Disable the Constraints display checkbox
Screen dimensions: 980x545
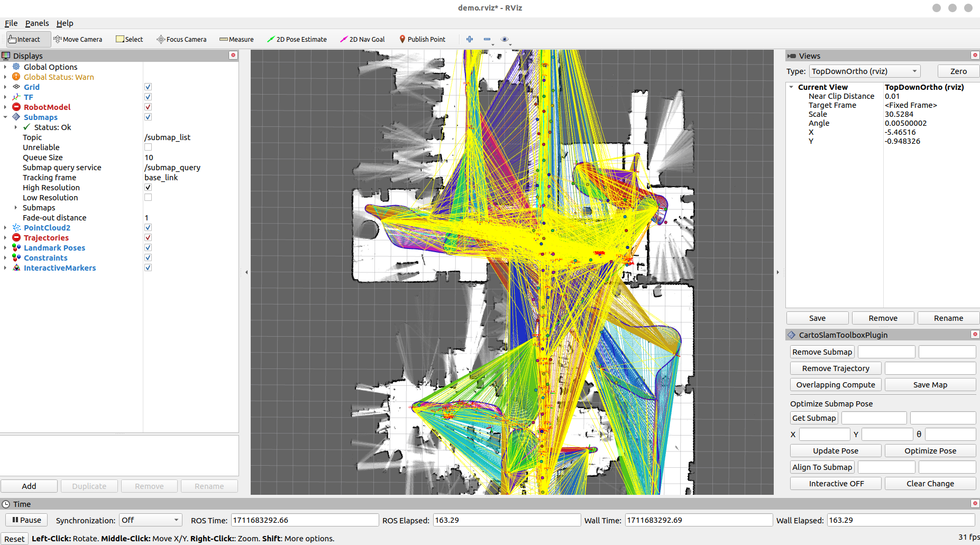[x=148, y=257]
